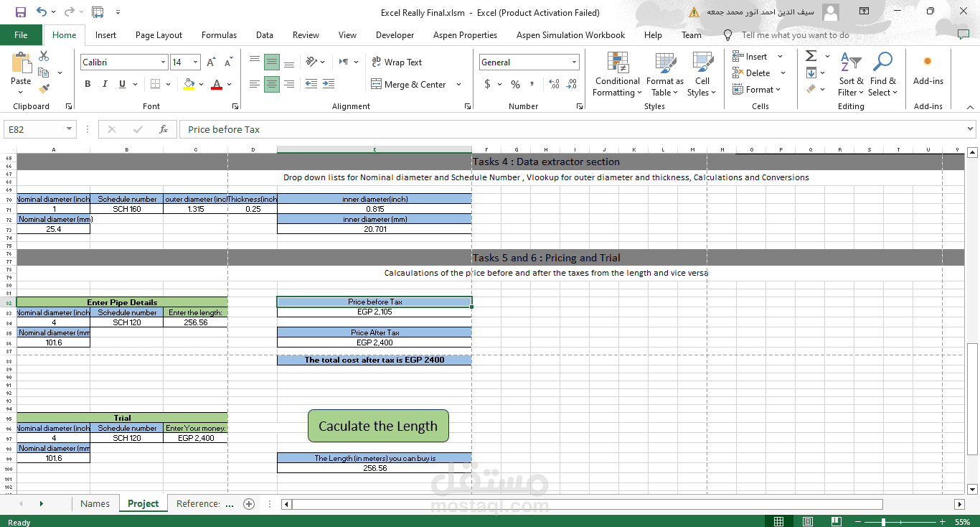The height and width of the screenshot is (527, 980).
Task: Open Conditional Formatting
Action: click(x=617, y=74)
